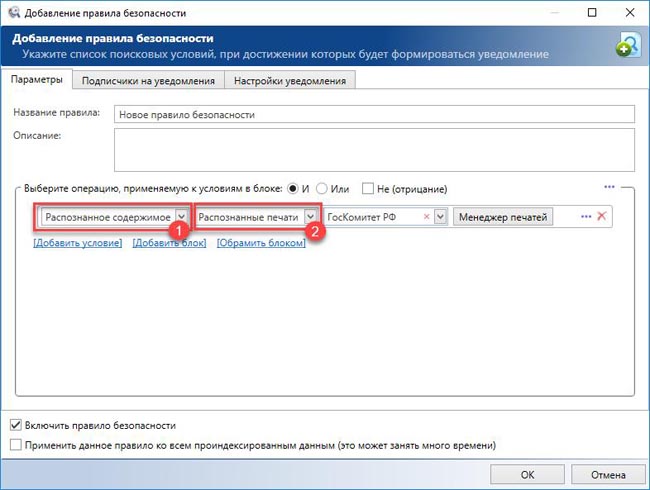Click Менеджер печатей button
The height and width of the screenshot is (490, 650).
[x=503, y=217]
